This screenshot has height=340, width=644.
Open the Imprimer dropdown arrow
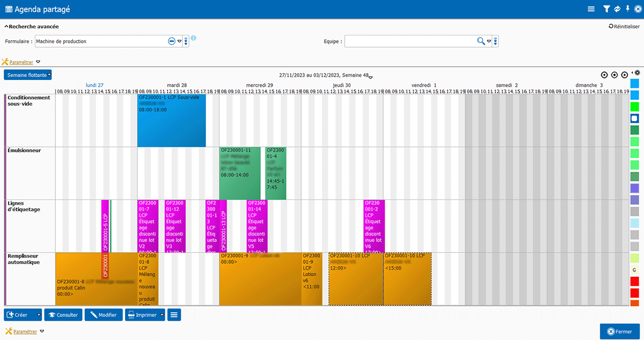click(162, 315)
